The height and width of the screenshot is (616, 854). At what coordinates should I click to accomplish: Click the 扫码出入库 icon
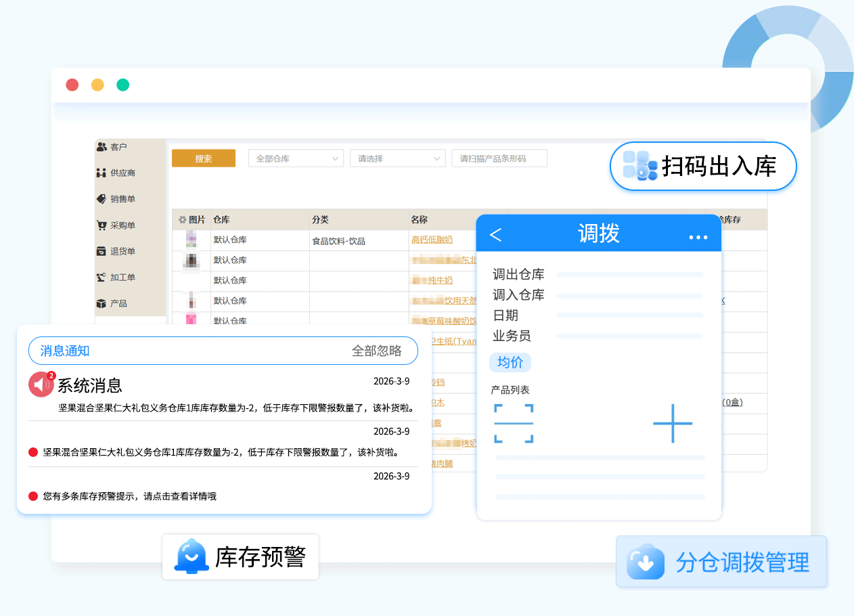pyautogui.click(x=639, y=166)
